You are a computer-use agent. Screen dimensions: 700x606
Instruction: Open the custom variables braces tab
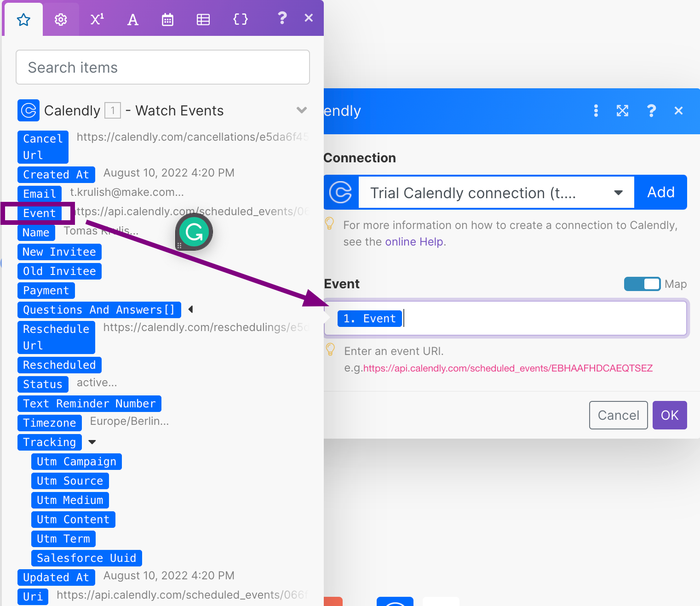240,19
